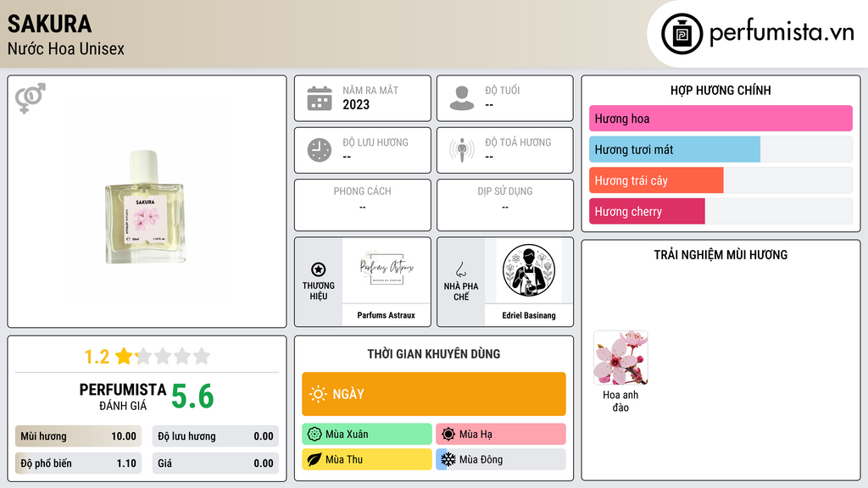This screenshot has width=868, height=488.
Task: Click the NĂM RA MẮT label
Action: (x=370, y=90)
